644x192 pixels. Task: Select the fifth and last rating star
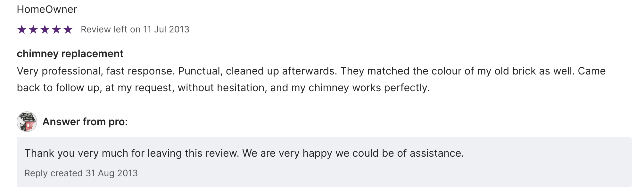pyautogui.click(x=68, y=30)
